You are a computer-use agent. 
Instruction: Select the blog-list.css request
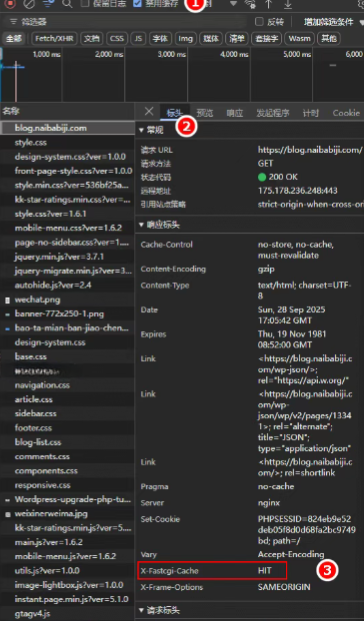(67, 442)
